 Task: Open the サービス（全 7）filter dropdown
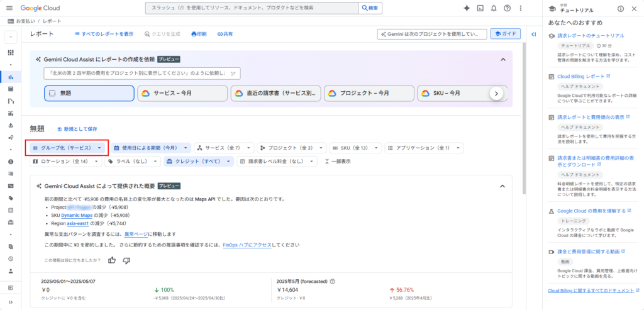(225, 147)
